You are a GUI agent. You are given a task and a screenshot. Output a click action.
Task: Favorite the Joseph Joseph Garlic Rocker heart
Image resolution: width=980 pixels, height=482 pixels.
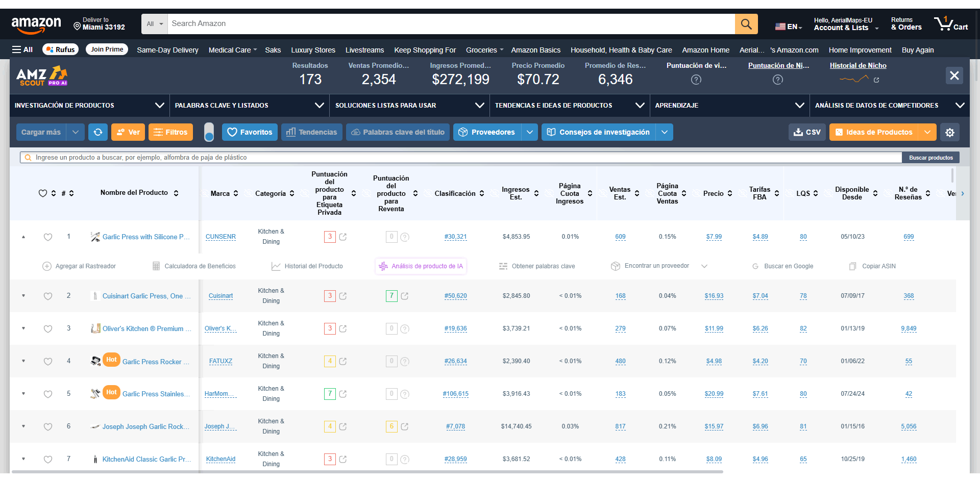tap(48, 427)
